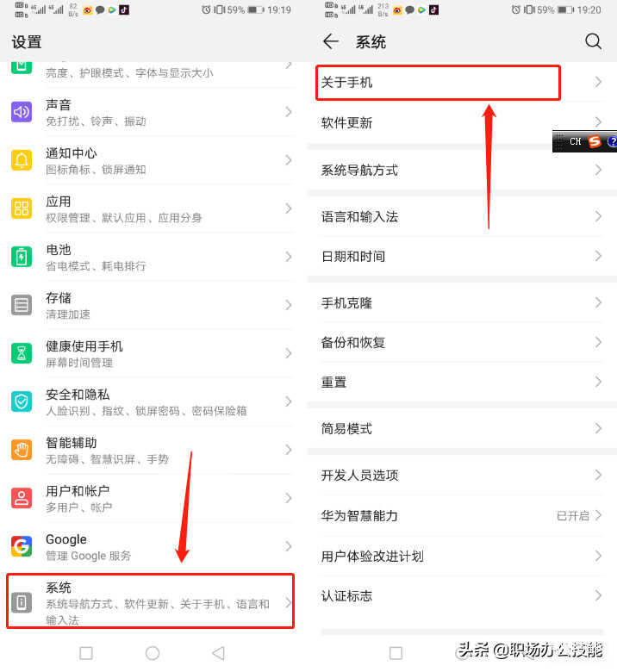Tap the Sogou S input method icon

coord(595,141)
